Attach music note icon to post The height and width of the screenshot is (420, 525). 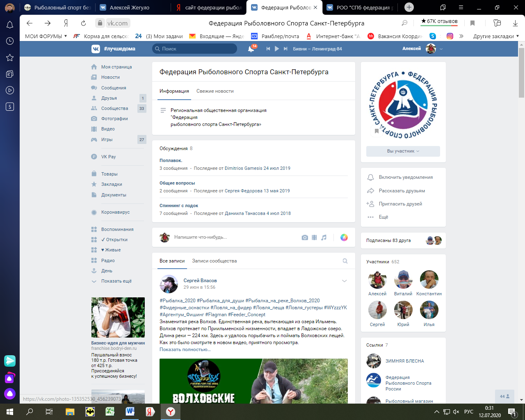[x=324, y=237]
